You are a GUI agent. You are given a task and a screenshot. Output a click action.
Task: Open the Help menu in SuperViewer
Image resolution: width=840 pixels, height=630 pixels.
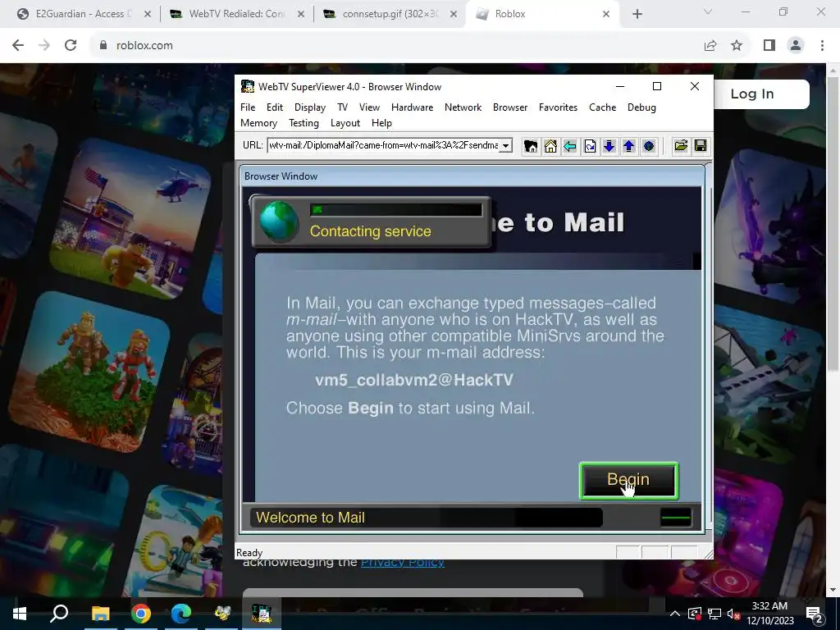381,123
